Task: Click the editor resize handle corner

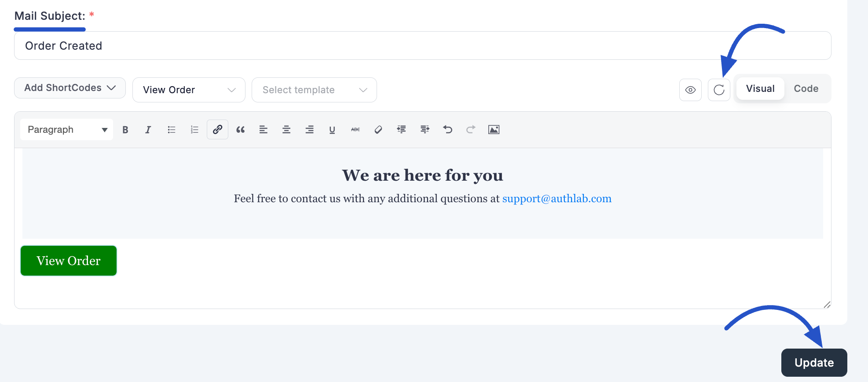Action: pyautogui.click(x=827, y=305)
